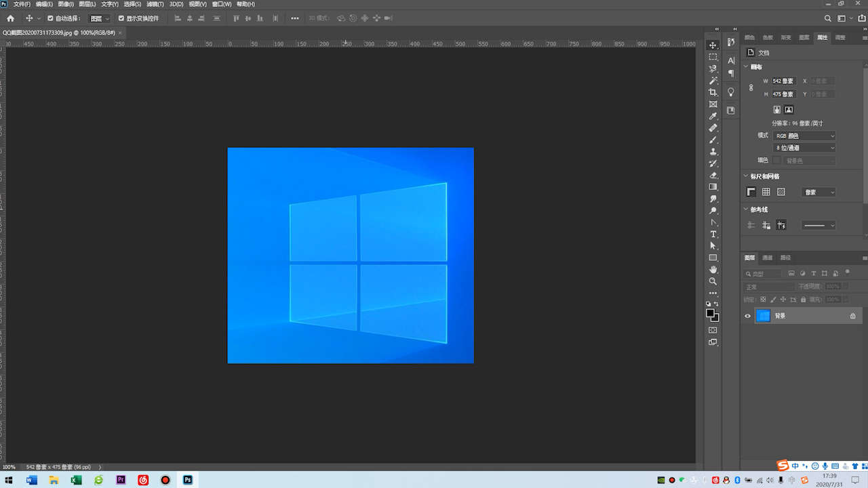868x488 pixels.
Task: Set canvas to landscape orientation
Action: pos(789,109)
